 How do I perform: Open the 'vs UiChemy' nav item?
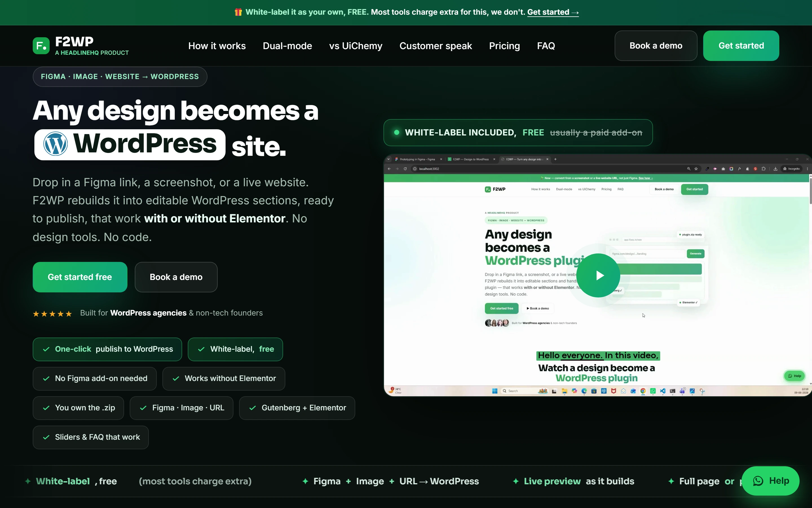click(356, 46)
